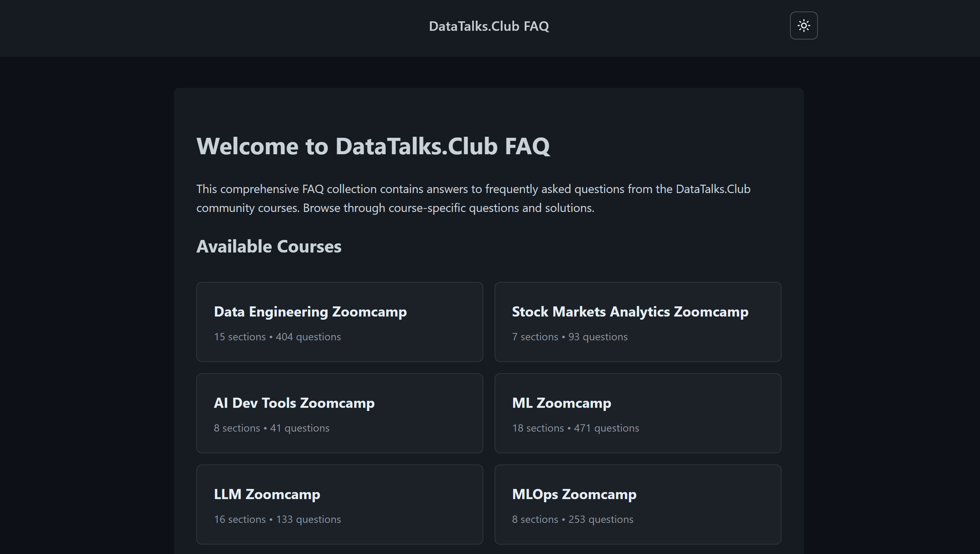This screenshot has height=554, width=980.
Task: Toggle light theme with the sun icon
Action: pyautogui.click(x=803, y=26)
